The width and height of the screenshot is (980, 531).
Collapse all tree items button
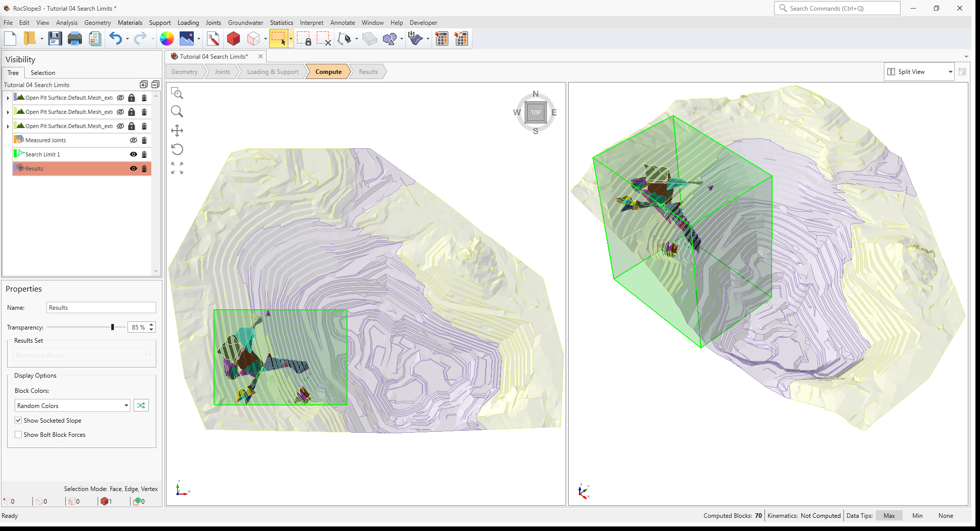(x=155, y=85)
